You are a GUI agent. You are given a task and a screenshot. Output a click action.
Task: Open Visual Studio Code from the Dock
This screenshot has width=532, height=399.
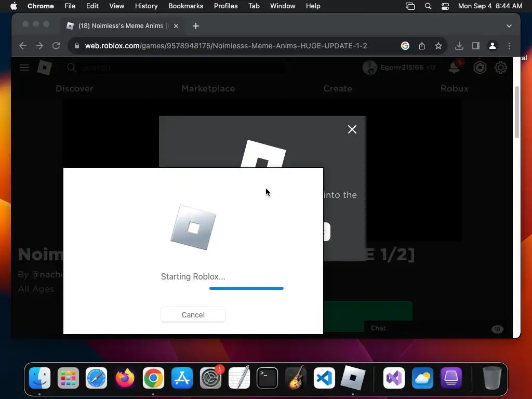click(x=324, y=378)
